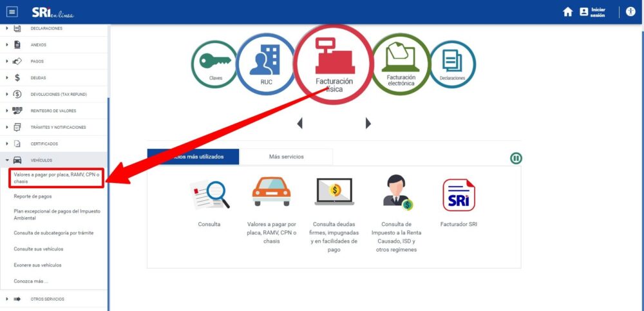Image resolution: width=644 pixels, height=311 pixels.
Task: Open Exonere sus vehículos
Action: pos(37,265)
